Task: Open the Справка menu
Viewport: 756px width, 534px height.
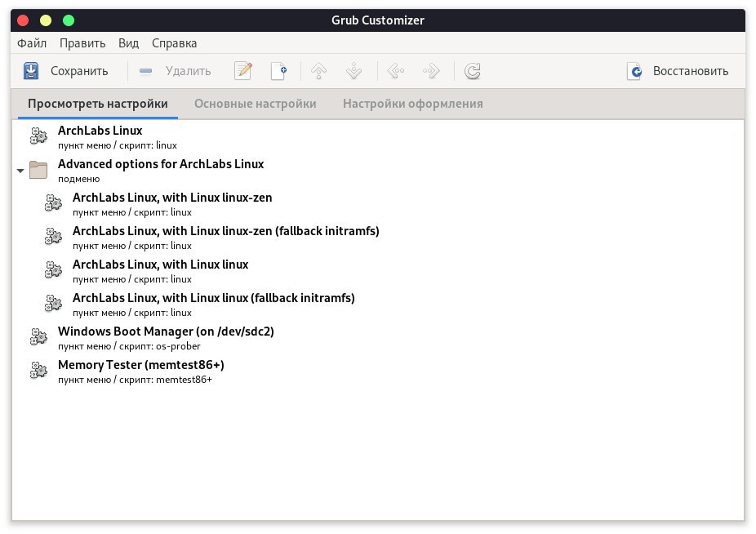Action: [x=174, y=43]
